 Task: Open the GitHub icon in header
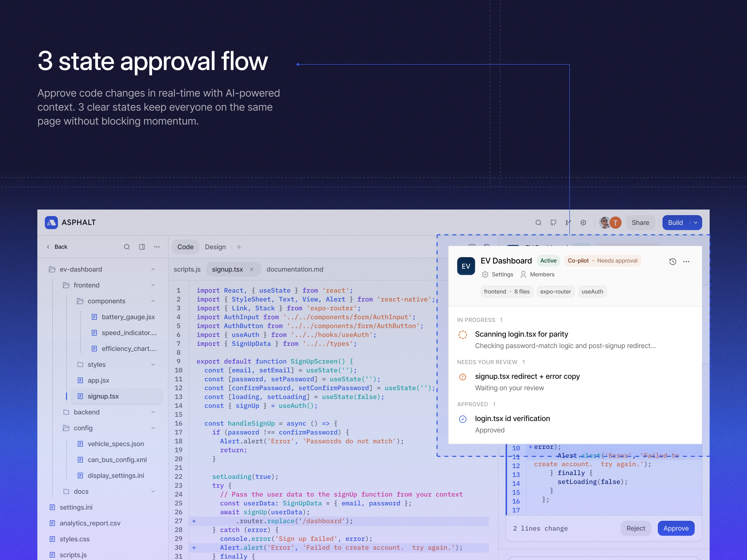[x=553, y=223]
